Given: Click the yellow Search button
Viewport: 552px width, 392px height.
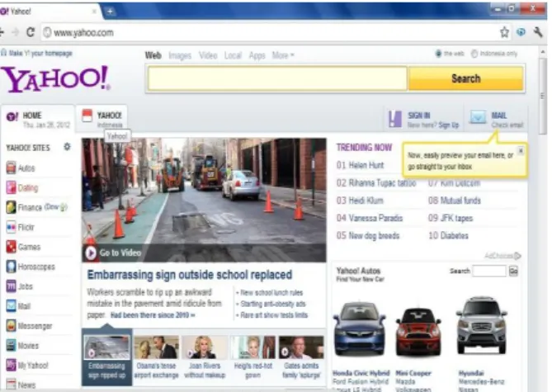Looking at the screenshot, I should tap(465, 78).
